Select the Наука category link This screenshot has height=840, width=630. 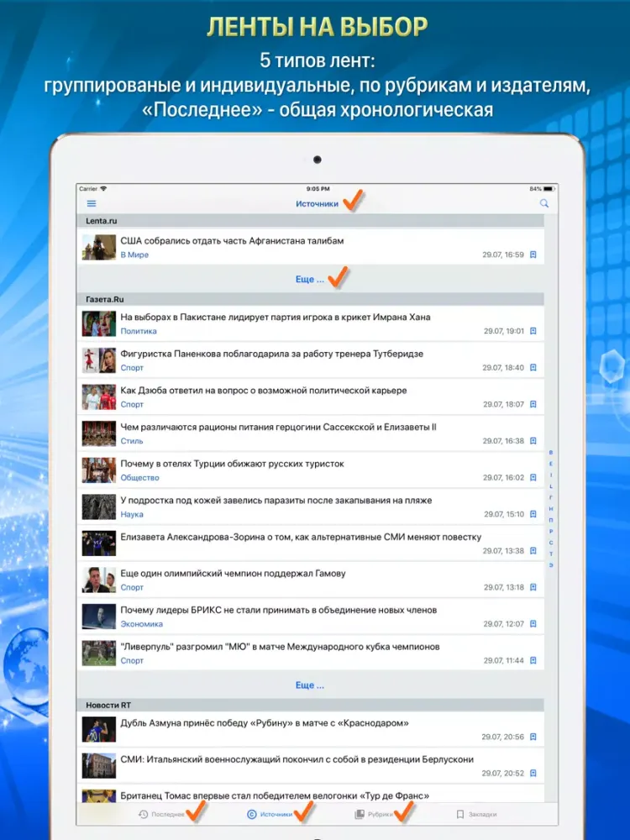tap(132, 514)
